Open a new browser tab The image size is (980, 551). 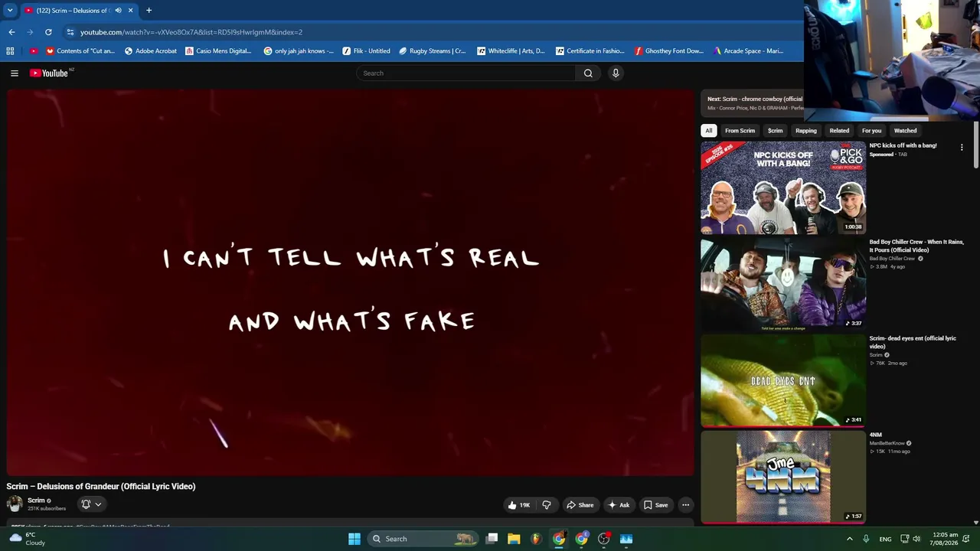[149, 11]
